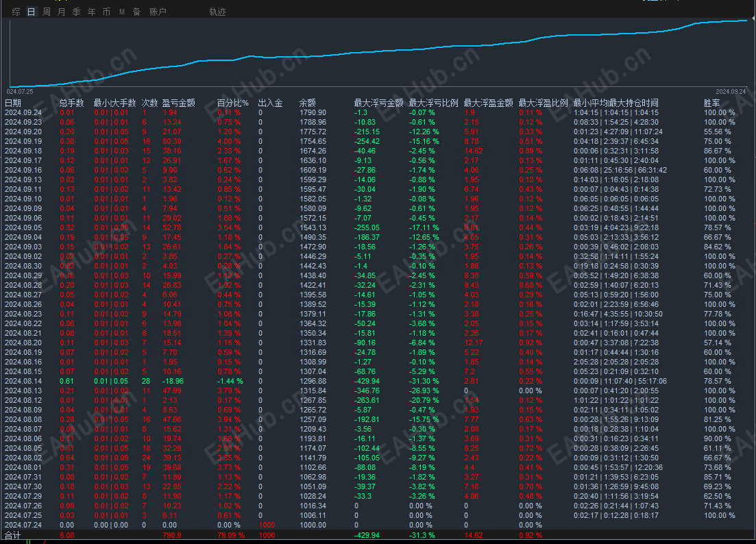Sort by 余额 balance column header

point(308,103)
